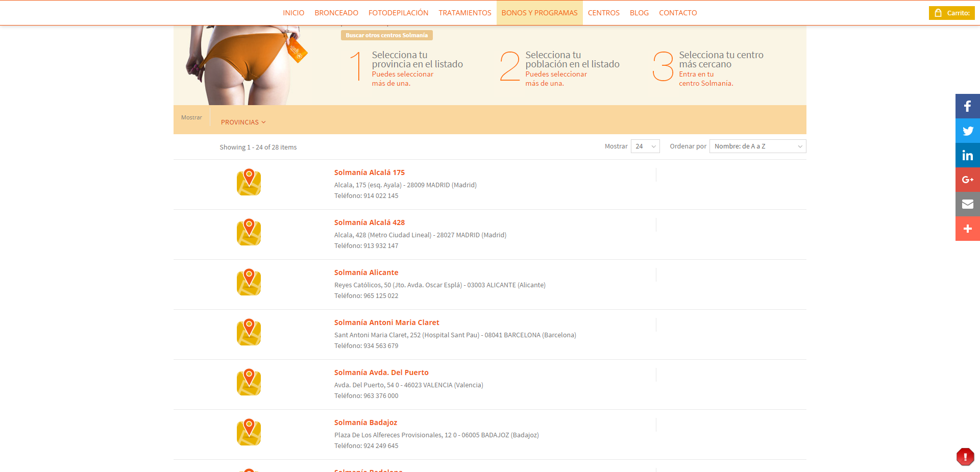
Task: Open the Mostrar 24 items dropdown
Action: pos(645,146)
